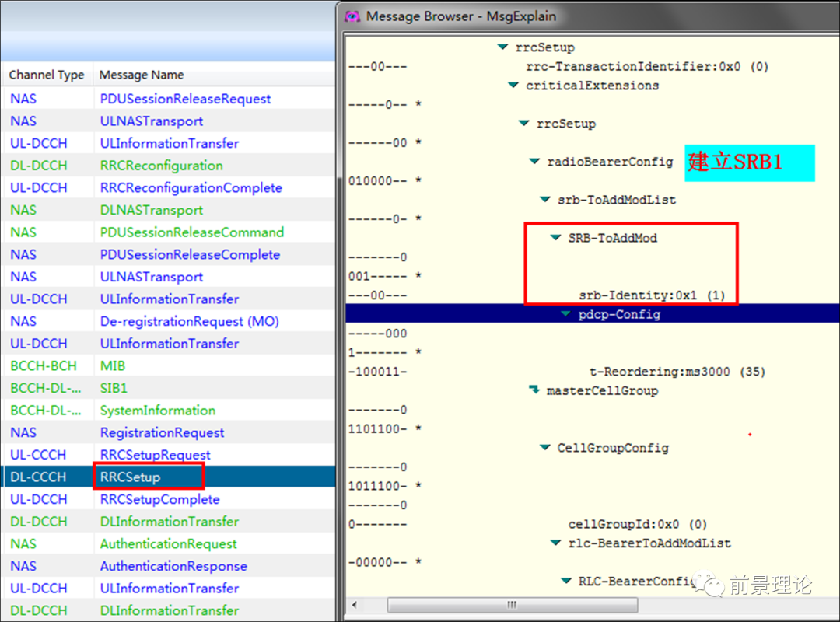Click the t-Reordering:ms3000 field
This screenshot has height=622, width=840.
tap(677, 372)
